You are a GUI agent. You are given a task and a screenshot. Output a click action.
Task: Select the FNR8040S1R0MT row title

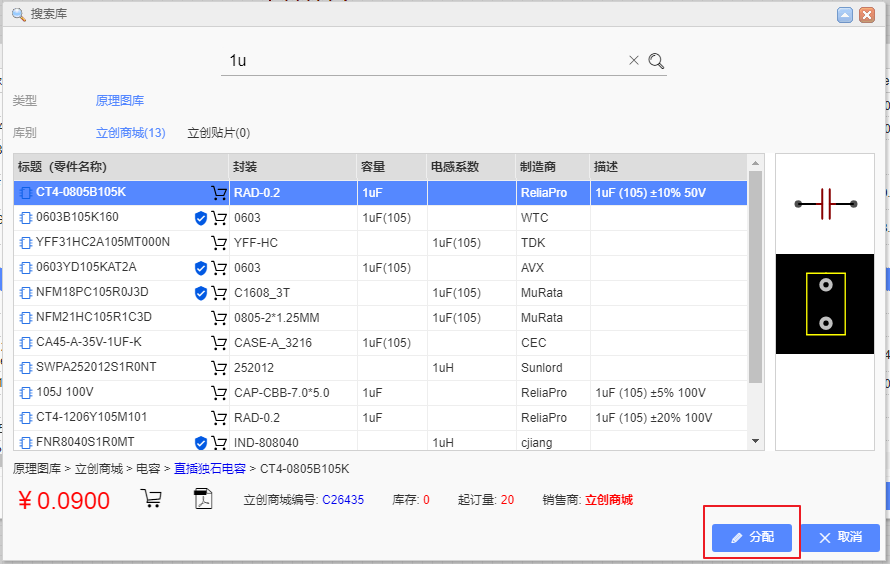85,442
